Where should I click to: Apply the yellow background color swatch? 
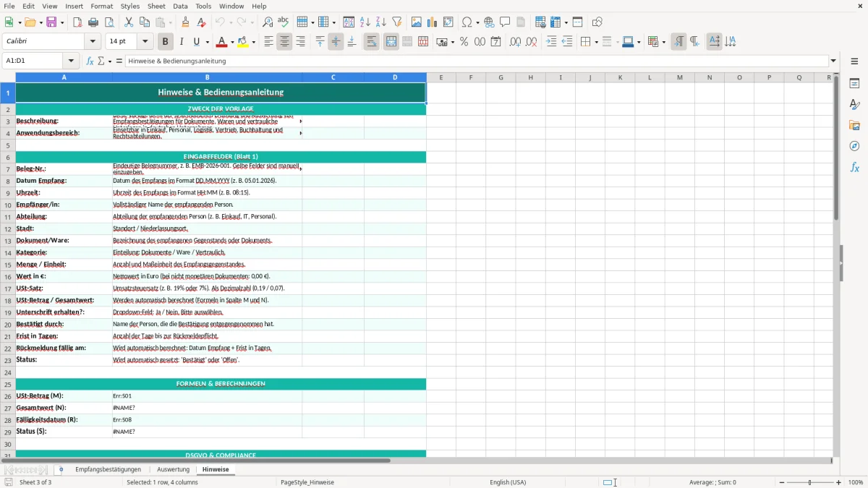coord(243,42)
